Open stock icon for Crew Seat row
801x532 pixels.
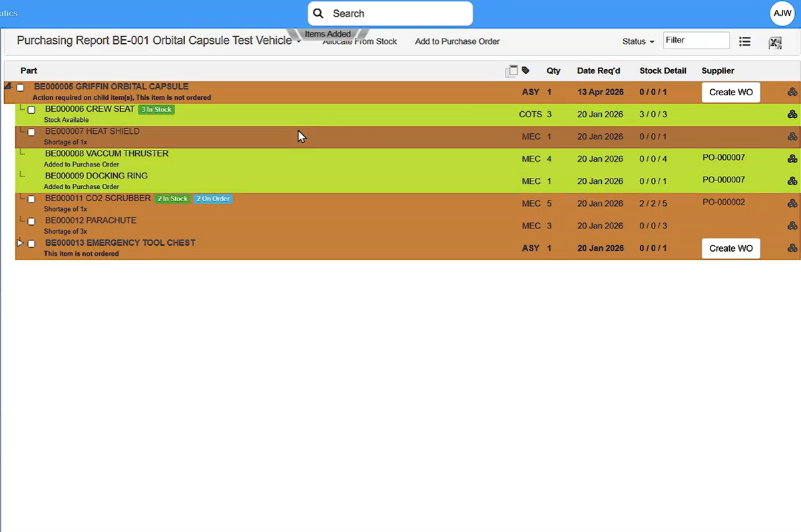(x=792, y=115)
